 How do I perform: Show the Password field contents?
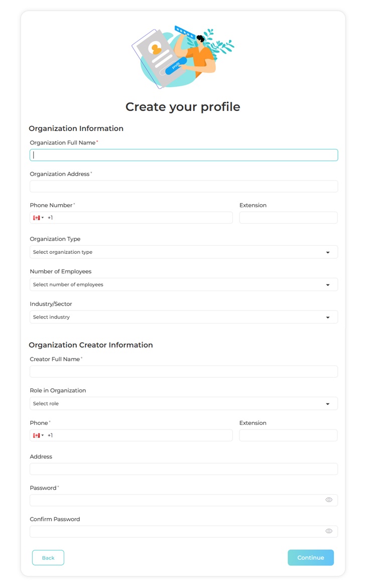tap(329, 500)
